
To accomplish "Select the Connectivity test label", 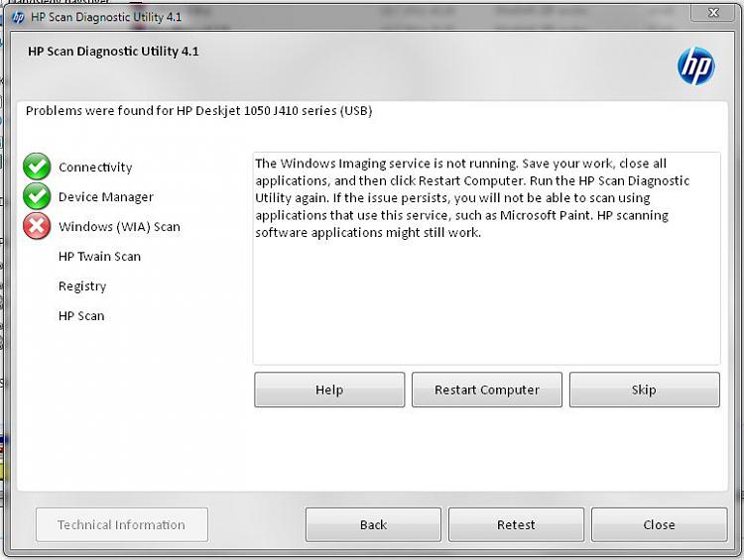I will pyautogui.click(x=95, y=168).
